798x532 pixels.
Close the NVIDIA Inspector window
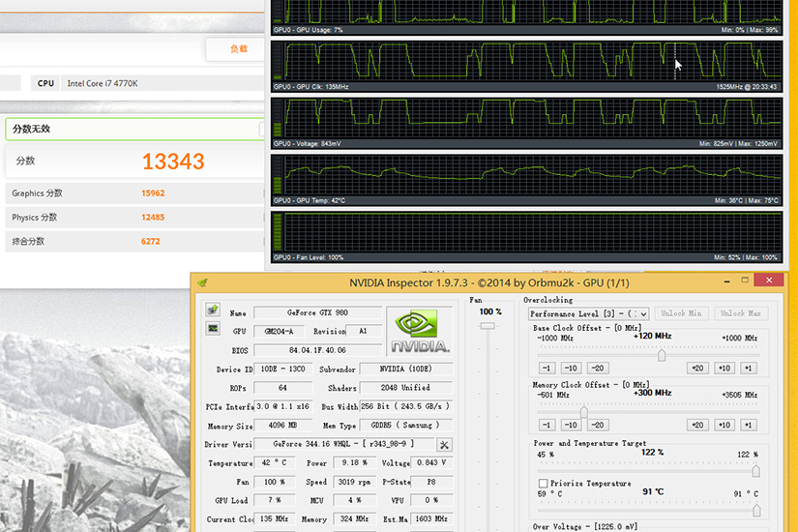[769, 280]
